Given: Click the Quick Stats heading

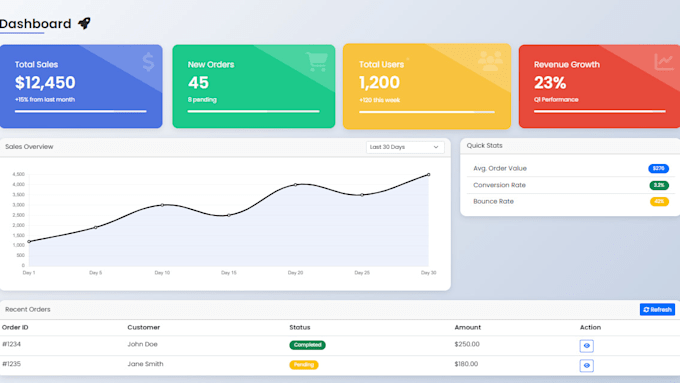Looking at the screenshot, I should click(x=484, y=145).
